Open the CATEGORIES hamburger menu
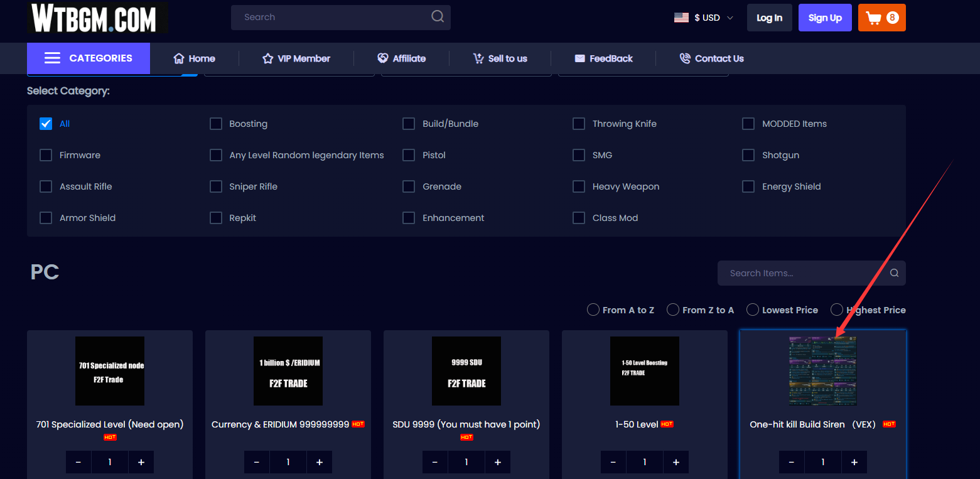980x479 pixels. pos(89,58)
